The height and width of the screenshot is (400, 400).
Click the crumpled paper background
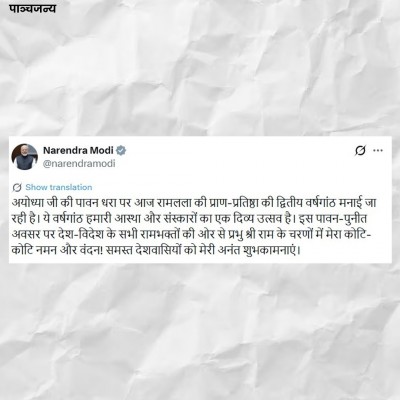click(200, 330)
